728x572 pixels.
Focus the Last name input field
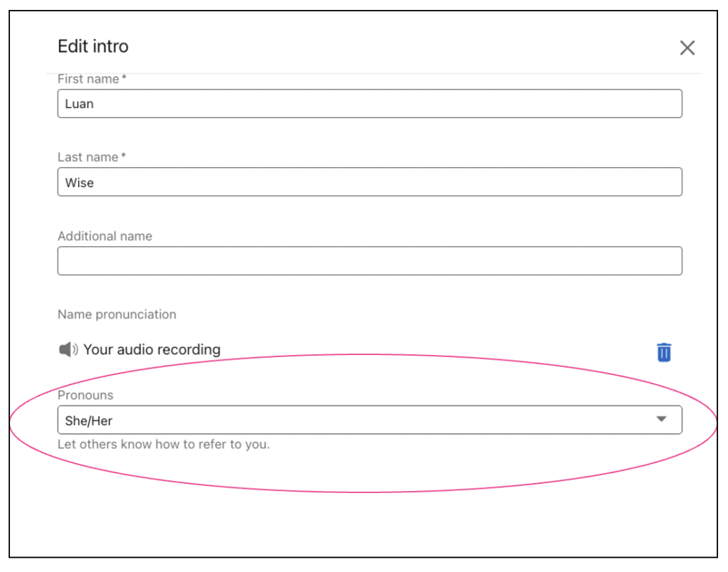(370, 181)
